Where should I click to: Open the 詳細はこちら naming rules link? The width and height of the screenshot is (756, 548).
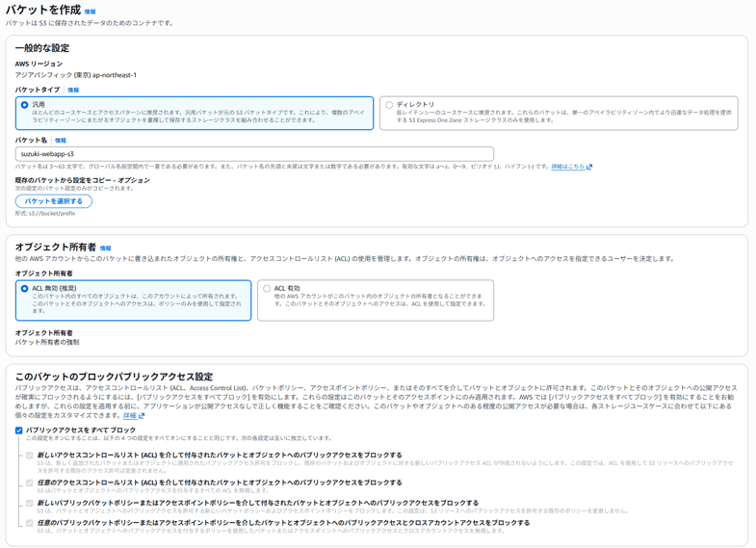pos(571,167)
